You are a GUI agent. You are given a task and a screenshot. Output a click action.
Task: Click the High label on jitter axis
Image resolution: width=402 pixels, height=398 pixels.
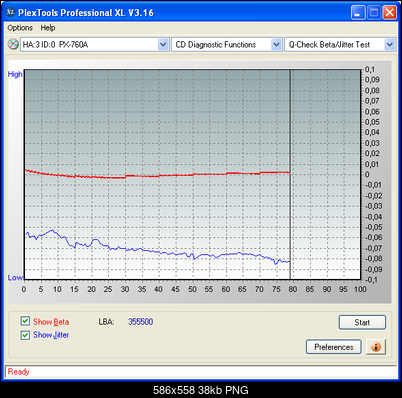pyautogui.click(x=15, y=74)
